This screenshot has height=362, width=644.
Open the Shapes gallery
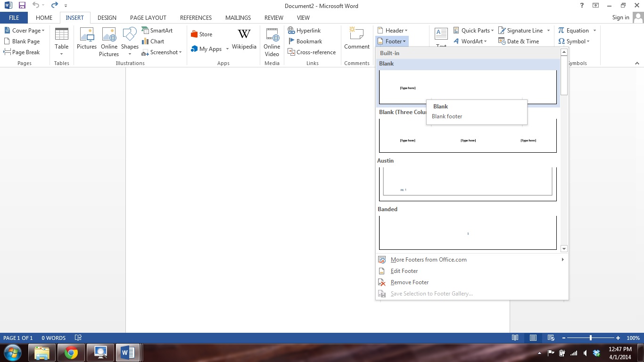coord(130,41)
